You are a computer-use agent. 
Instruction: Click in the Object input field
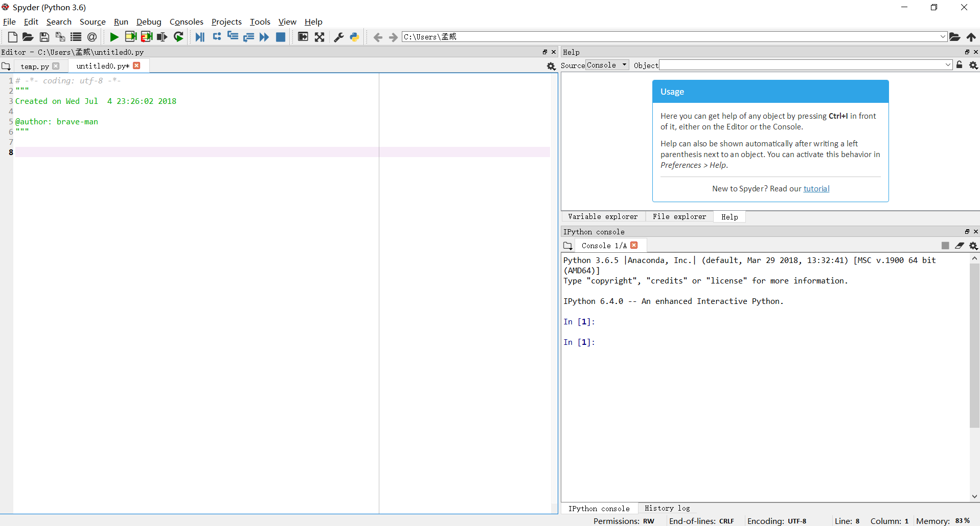[x=801, y=65]
